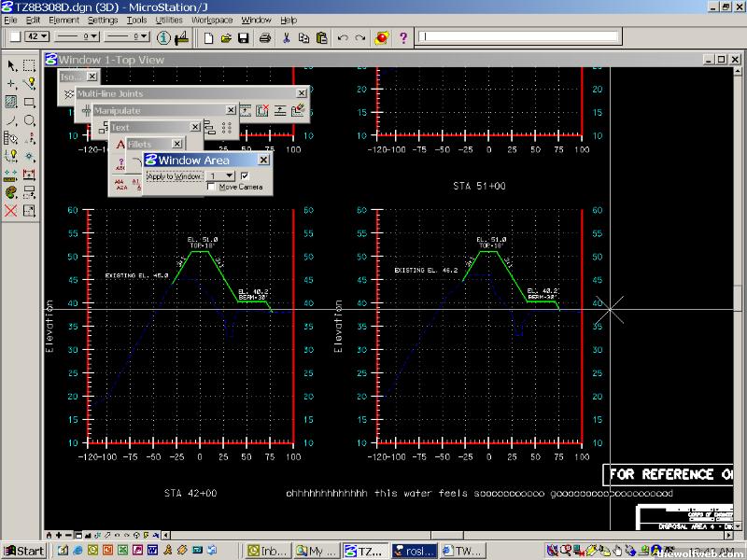
Task: Pick the Place Circle tool
Action: [x=29, y=120]
